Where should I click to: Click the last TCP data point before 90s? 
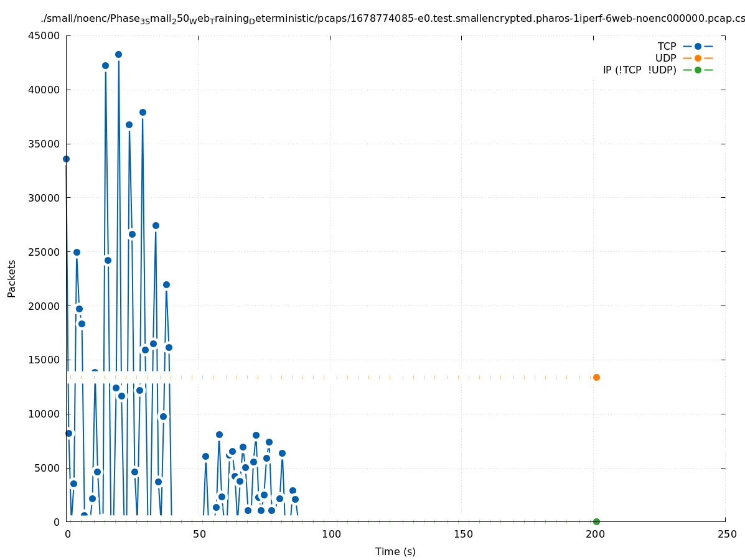pyautogui.click(x=295, y=499)
